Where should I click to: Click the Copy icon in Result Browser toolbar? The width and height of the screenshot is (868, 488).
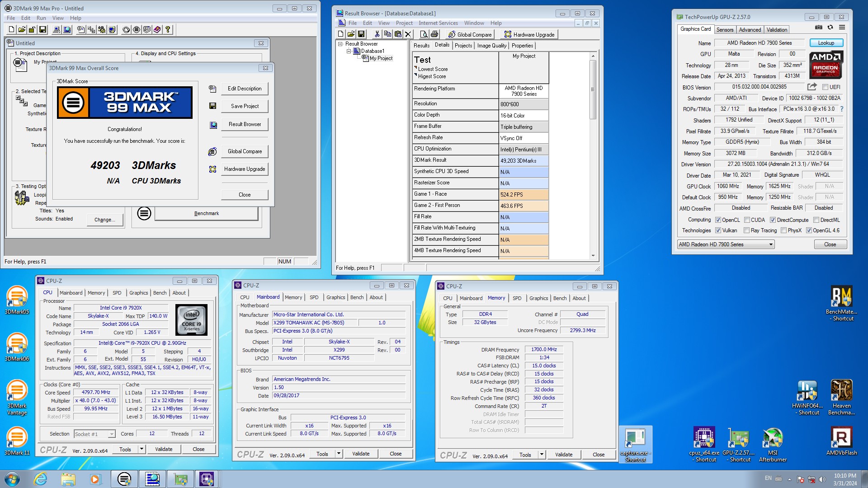tap(387, 34)
